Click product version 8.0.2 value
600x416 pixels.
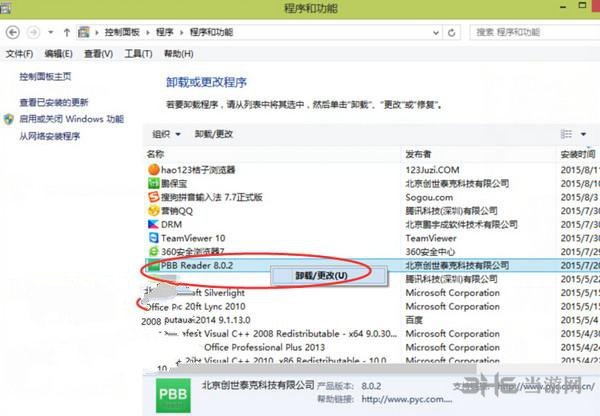tap(371, 386)
